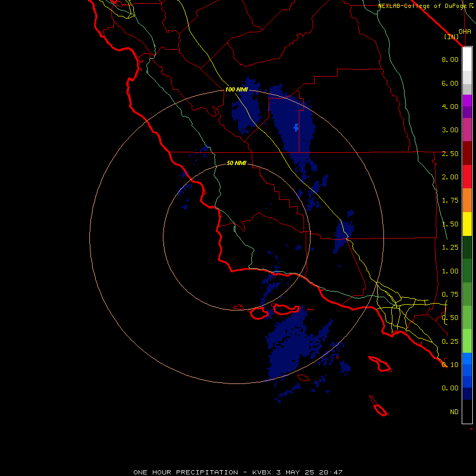476x476 pixels.
Task: Click the 1.75 legend value
Action: click(x=450, y=200)
